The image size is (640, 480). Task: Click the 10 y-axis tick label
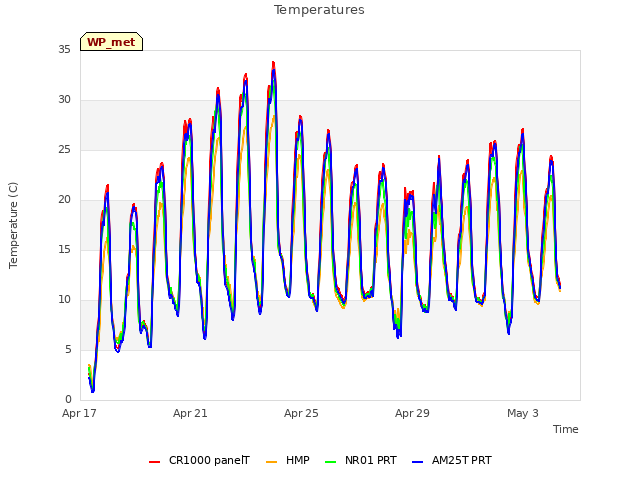click(x=64, y=300)
